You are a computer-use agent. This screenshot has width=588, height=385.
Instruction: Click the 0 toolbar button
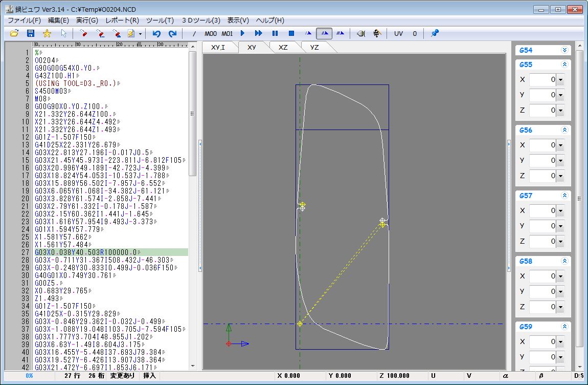(414, 33)
